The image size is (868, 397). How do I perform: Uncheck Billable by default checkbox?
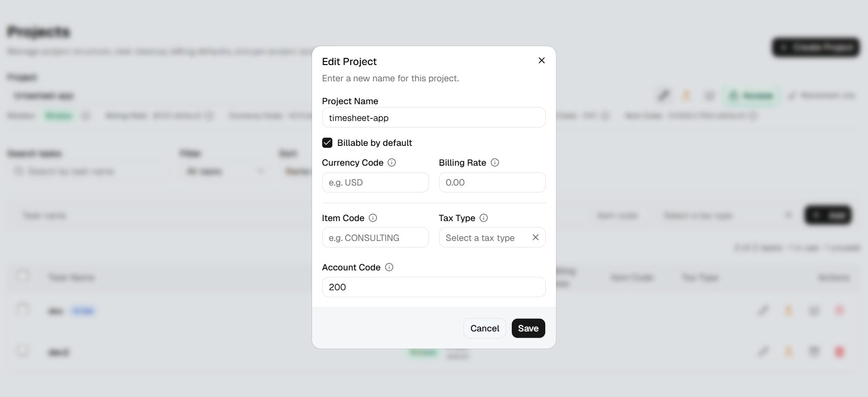[x=327, y=143]
